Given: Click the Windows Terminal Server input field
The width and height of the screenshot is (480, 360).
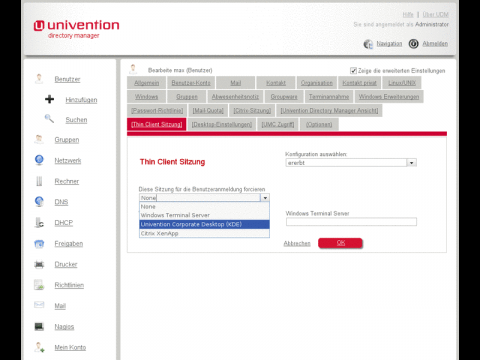Looking at the screenshot, I should pos(351,222).
